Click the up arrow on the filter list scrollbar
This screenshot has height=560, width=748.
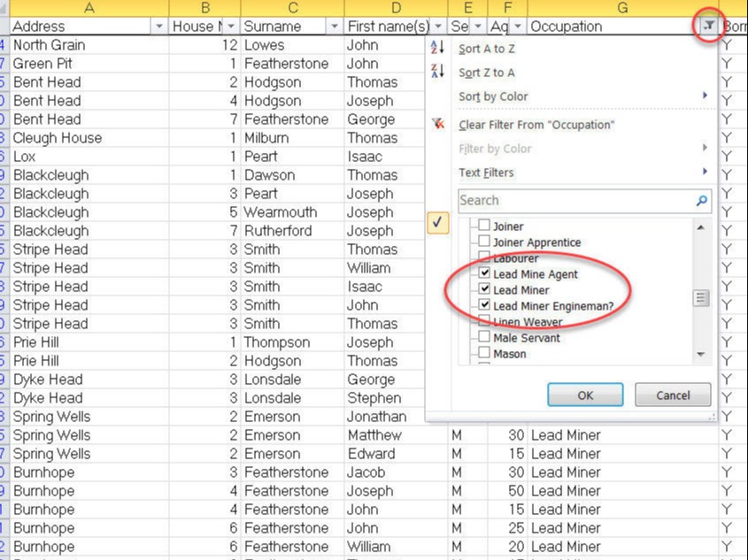pos(700,226)
